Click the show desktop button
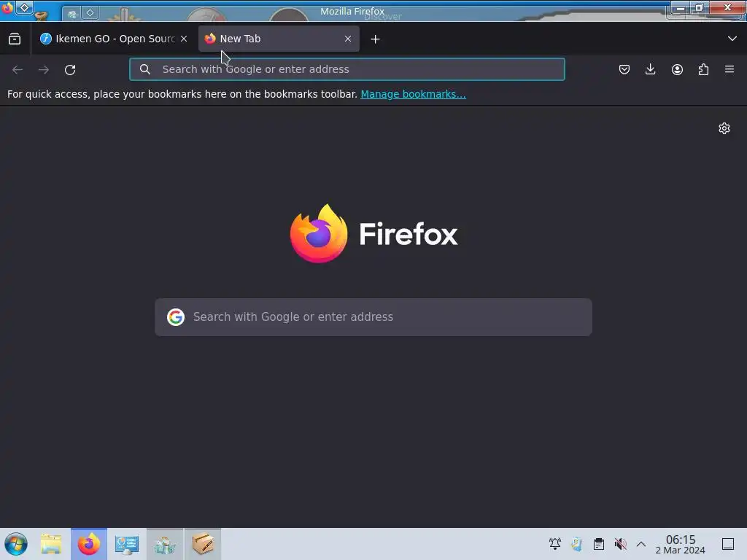This screenshot has width=747, height=560. (x=728, y=544)
